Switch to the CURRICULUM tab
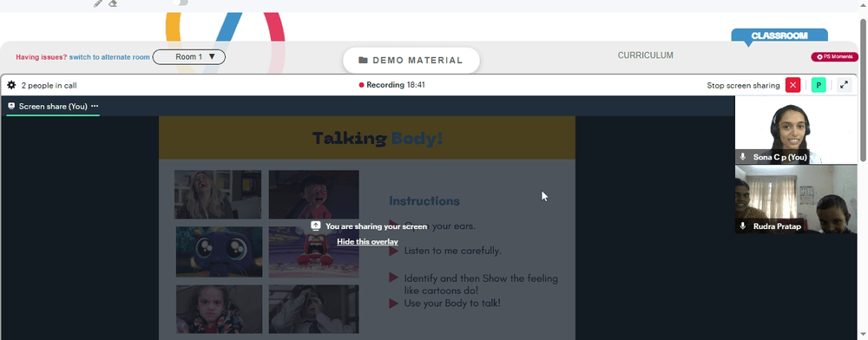Image resolution: width=868 pixels, height=340 pixels. coord(646,56)
